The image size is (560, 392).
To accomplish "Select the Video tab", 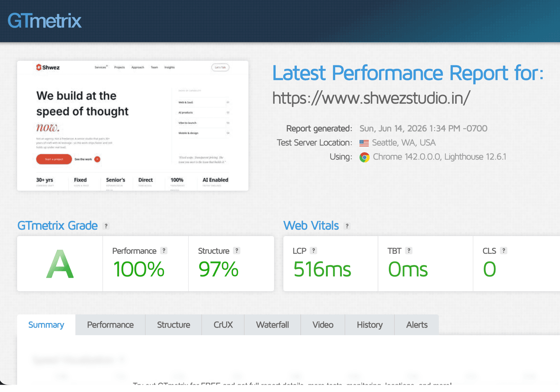I will pos(323,325).
